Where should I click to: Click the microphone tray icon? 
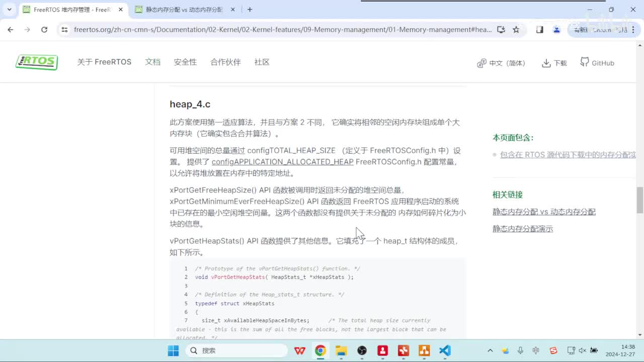[x=521, y=350]
